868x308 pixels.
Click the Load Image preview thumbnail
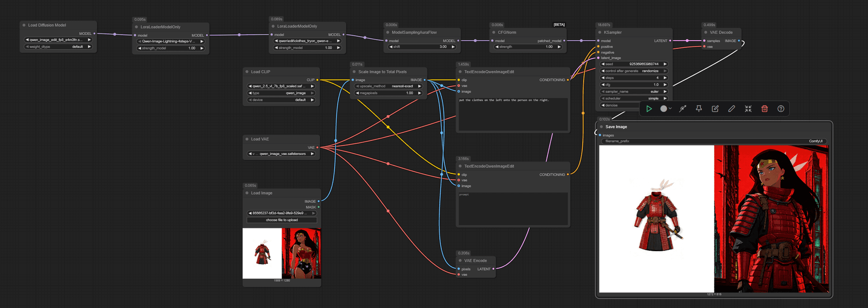pyautogui.click(x=282, y=253)
